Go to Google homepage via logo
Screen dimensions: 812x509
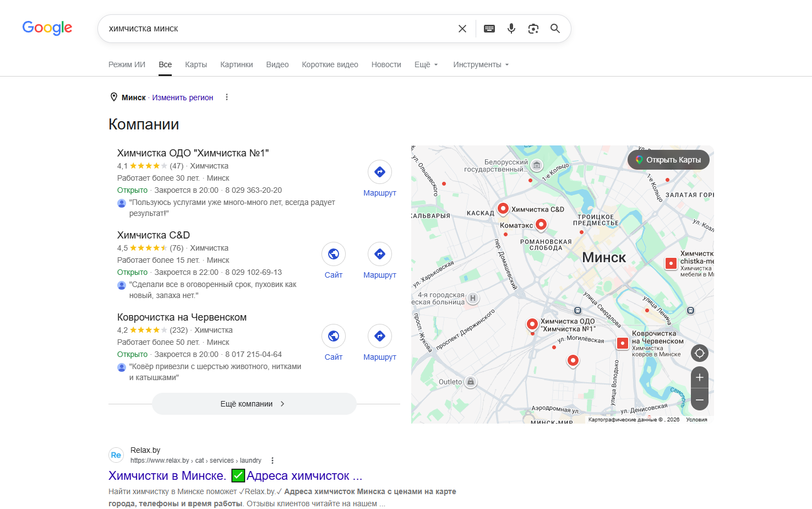47,28
